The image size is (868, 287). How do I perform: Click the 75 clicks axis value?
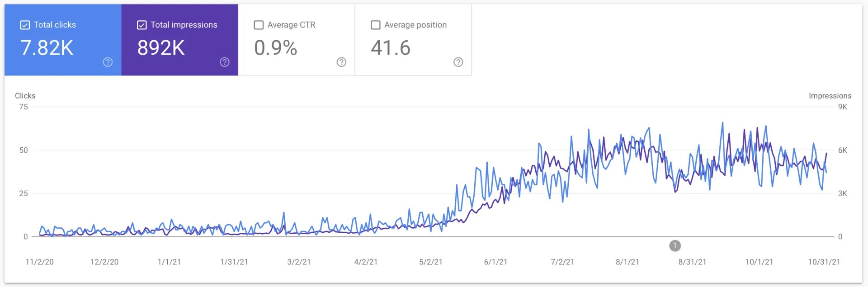[24, 107]
